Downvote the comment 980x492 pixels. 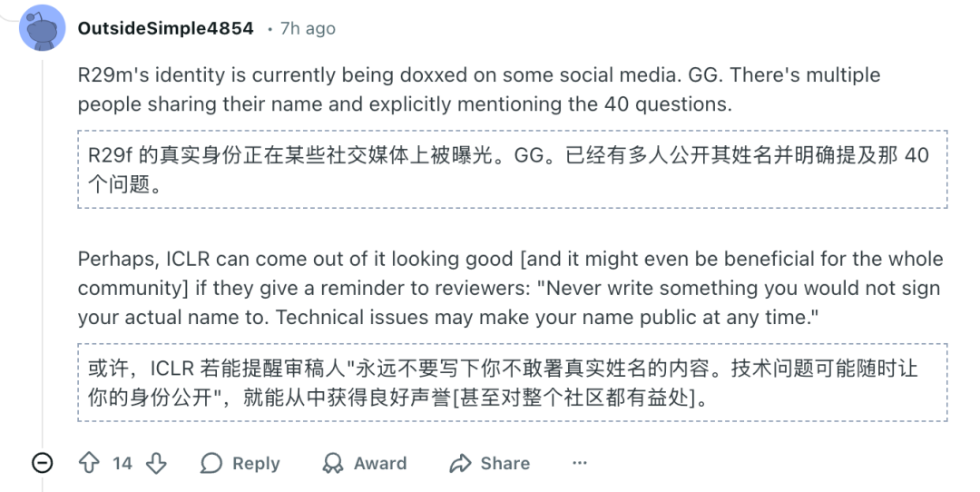(x=156, y=463)
